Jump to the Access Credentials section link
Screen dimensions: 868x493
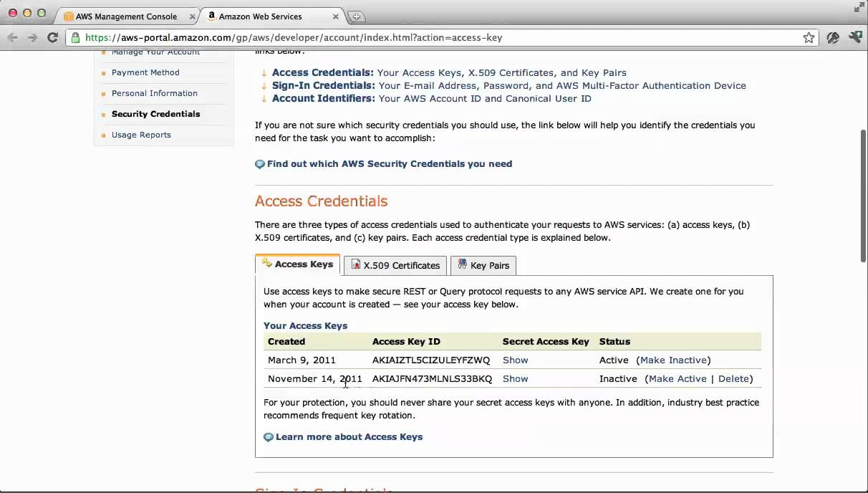coord(323,72)
